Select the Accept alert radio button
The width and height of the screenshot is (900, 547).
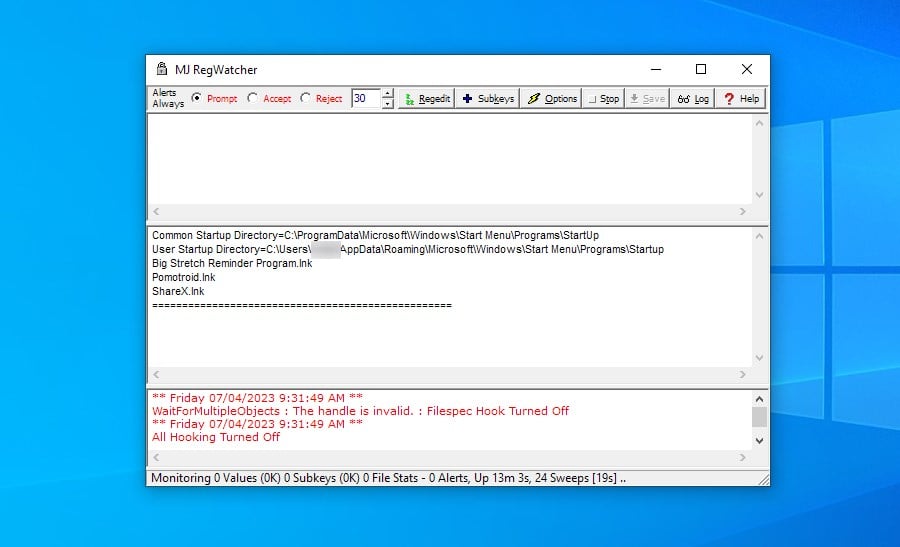click(x=253, y=98)
